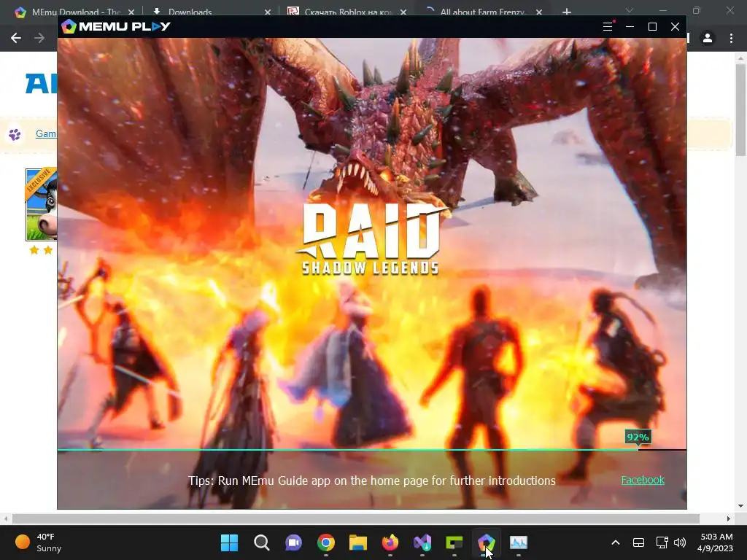This screenshot has width=747, height=560.
Task: Click vertical scrollbar down arrow
Action: tap(740, 506)
